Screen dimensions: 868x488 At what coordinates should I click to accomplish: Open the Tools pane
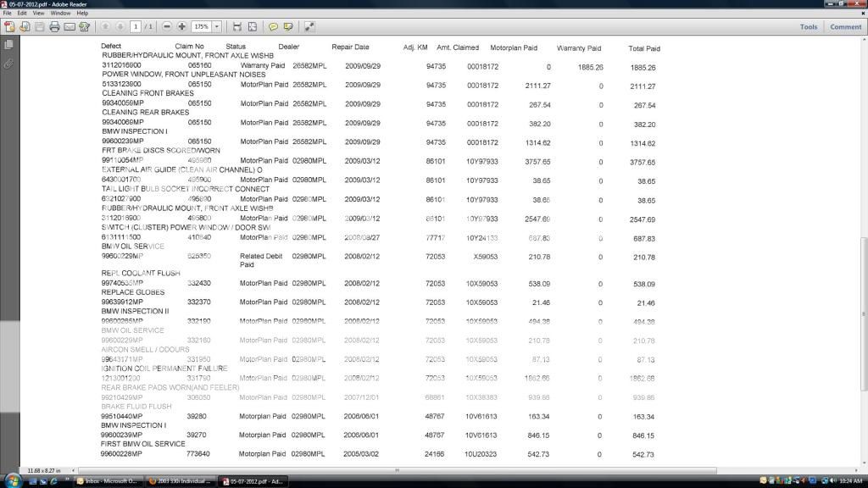pyautogui.click(x=809, y=27)
